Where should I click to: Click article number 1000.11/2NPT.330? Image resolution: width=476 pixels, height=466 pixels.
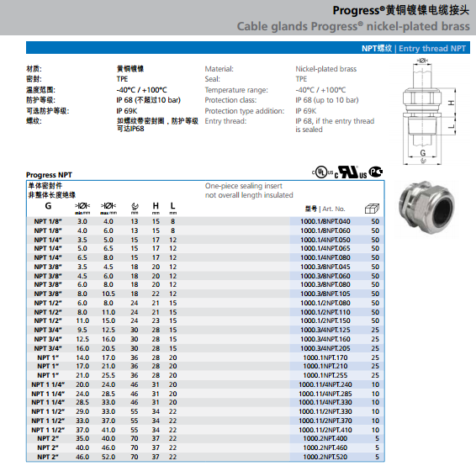(x=325, y=411)
